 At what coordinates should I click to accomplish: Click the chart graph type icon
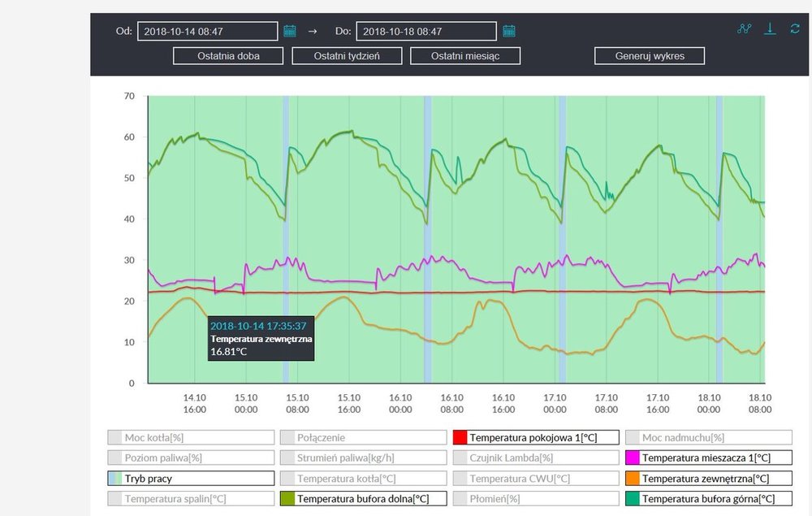[x=744, y=28]
